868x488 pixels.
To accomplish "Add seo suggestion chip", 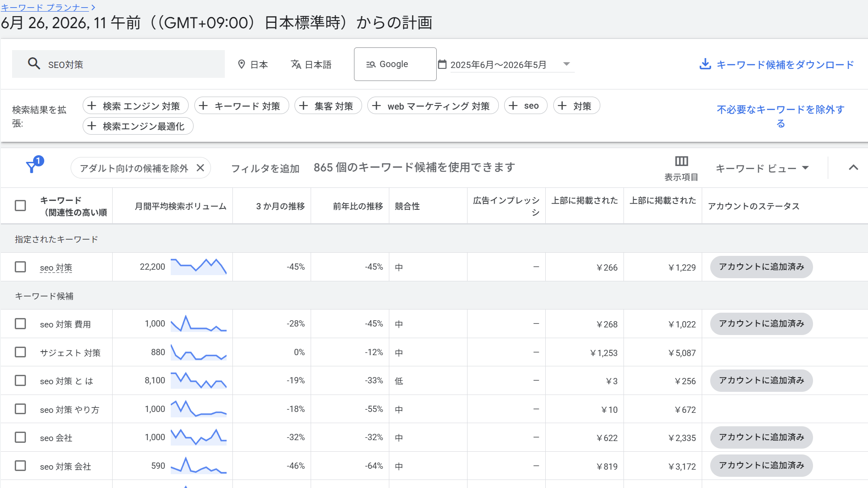I will tap(526, 106).
